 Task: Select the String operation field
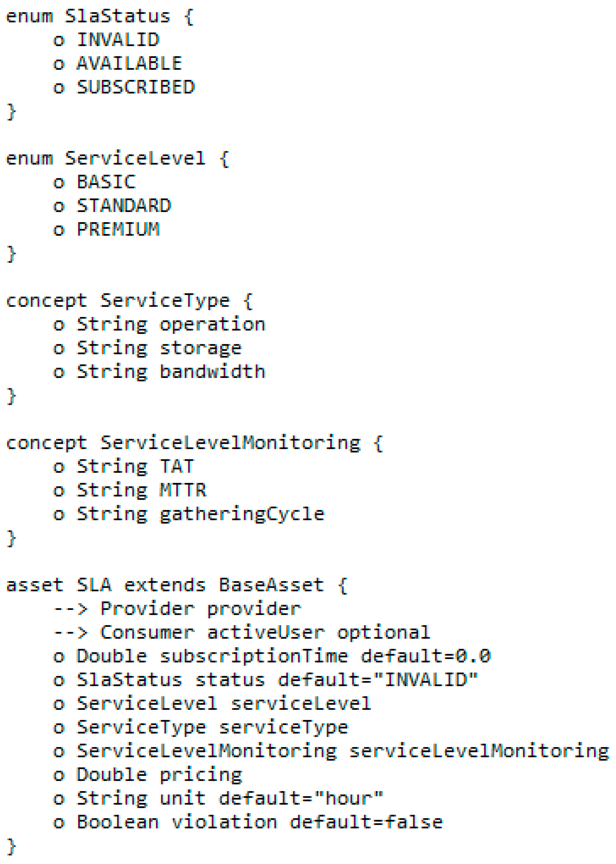click(x=159, y=324)
